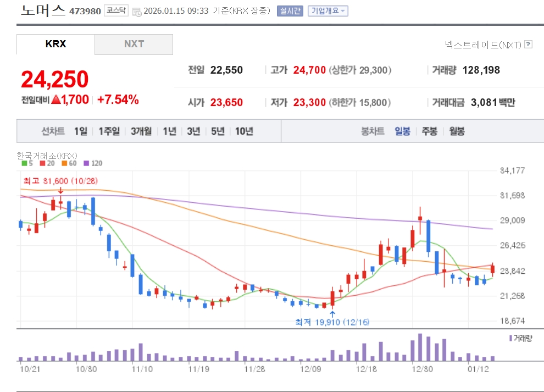Click the red 20-day moving average swatch
The height and width of the screenshot is (392, 544).
pyautogui.click(x=43, y=163)
